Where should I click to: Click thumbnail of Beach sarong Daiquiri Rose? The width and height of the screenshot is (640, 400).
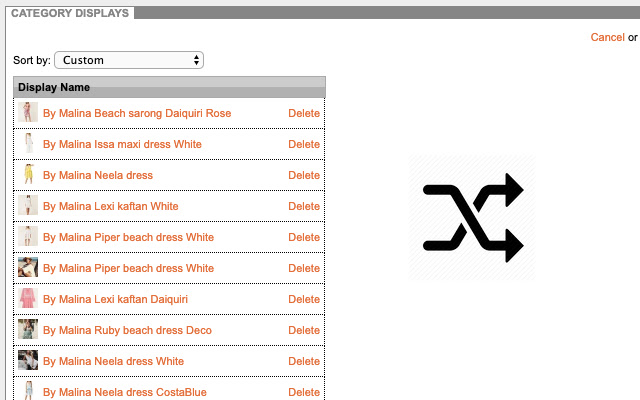coord(28,112)
